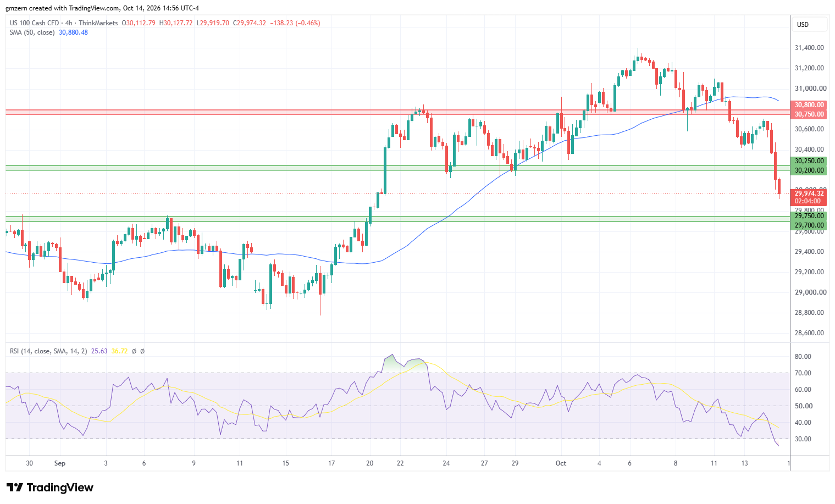Select the "RSI (14, close, SMA, 14, 2)" legend
The height and width of the screenshot is (504, 835).
pyautogui.click(x=48, y=351)
